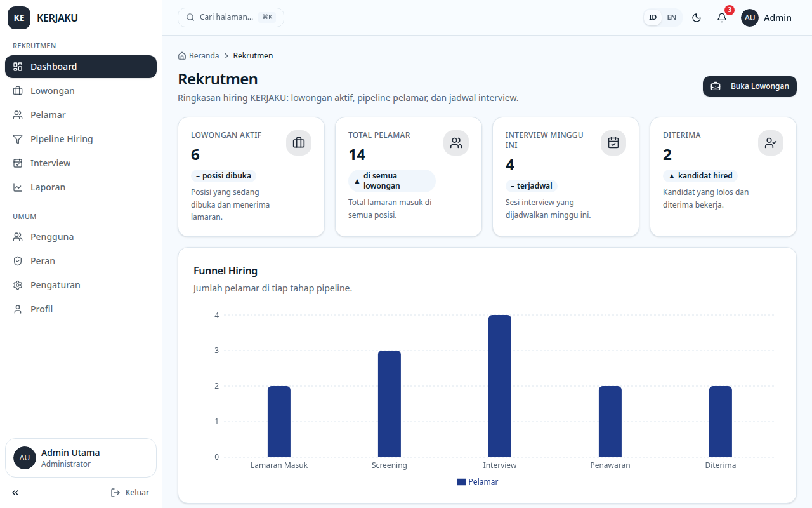This screenshot has width=812, height=508.
Task: Click the KE logo badge
Action: [x=19, y=18]
